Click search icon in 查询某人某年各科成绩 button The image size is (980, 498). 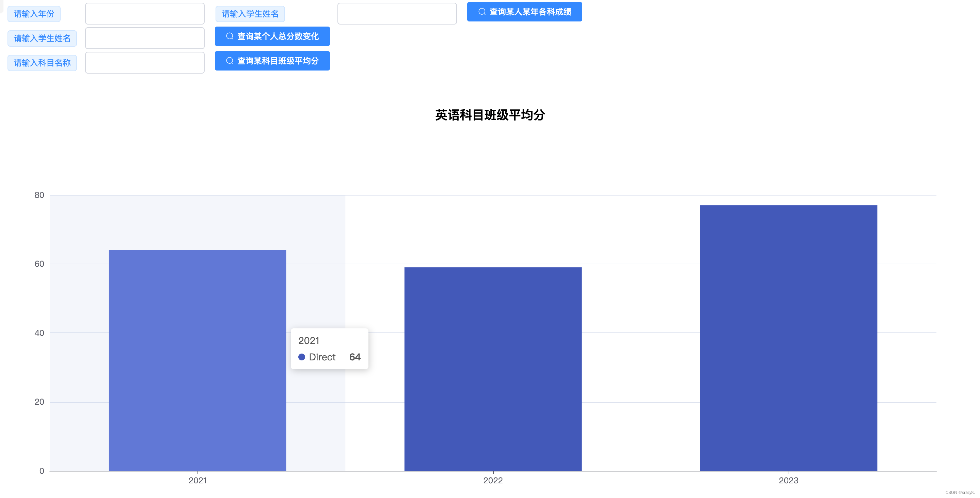[x=481, y=12]
